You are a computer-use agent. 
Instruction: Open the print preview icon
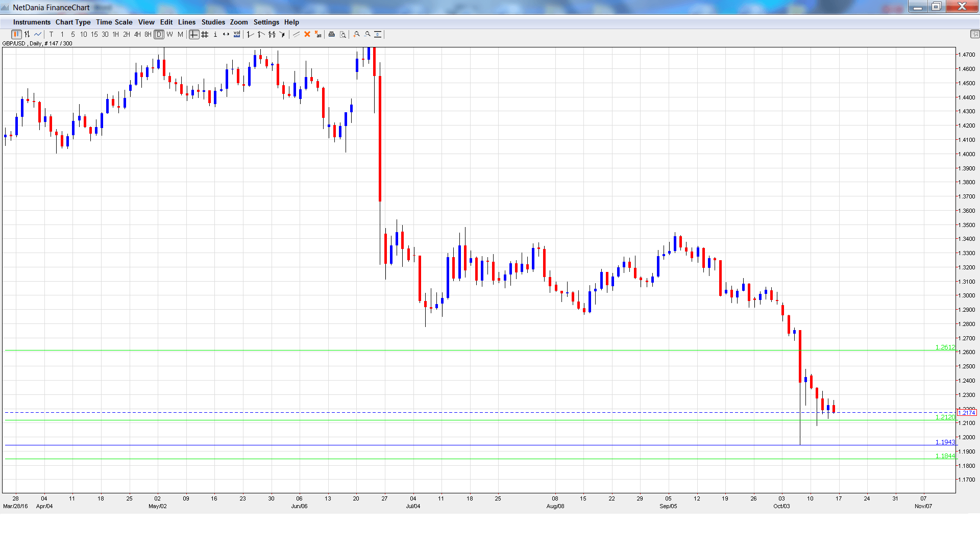[343, 34]
